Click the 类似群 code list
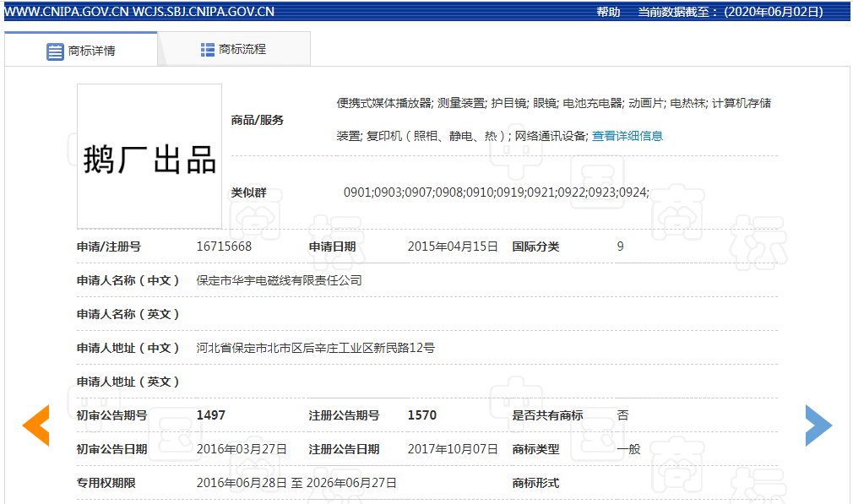 [x=496, y=192]
